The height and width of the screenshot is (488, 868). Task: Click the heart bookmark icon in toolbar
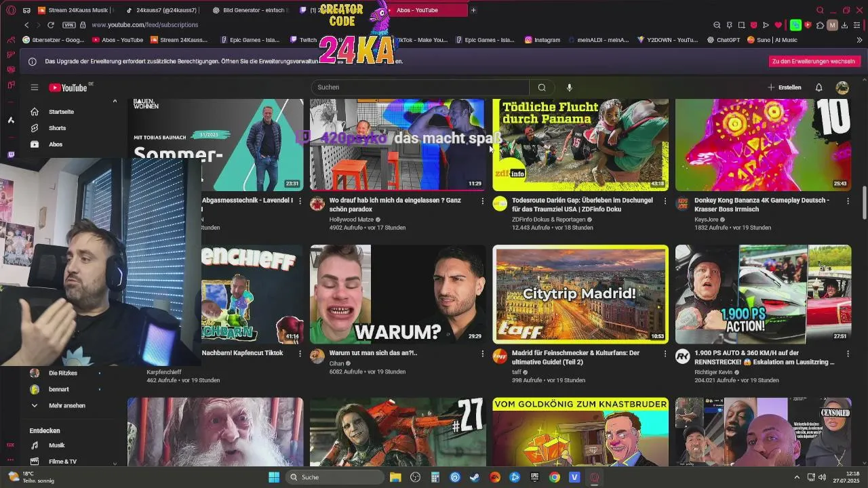[778, 25]
